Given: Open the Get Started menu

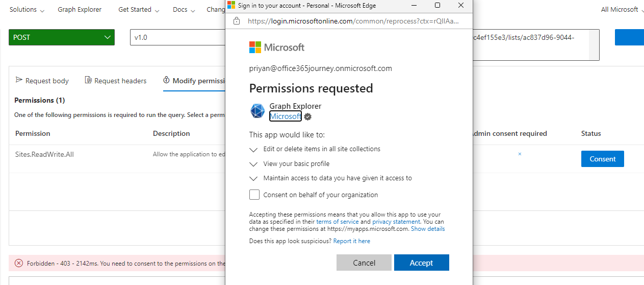Looking at the screenshot, I should pyautogui.click(x=139, y=10).
